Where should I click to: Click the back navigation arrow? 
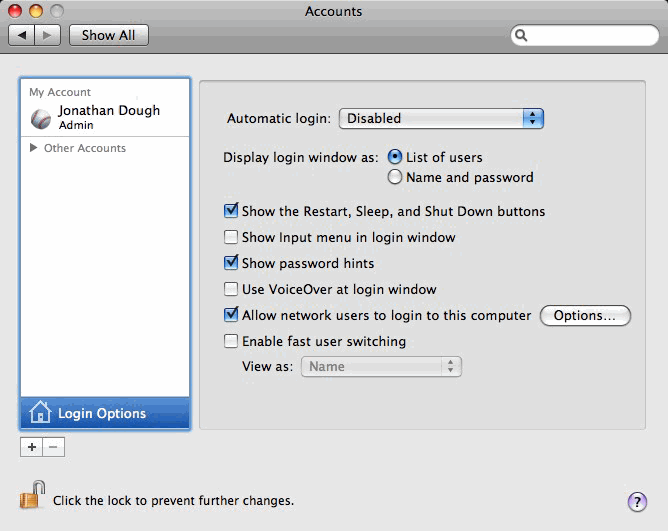pos(22,35)
